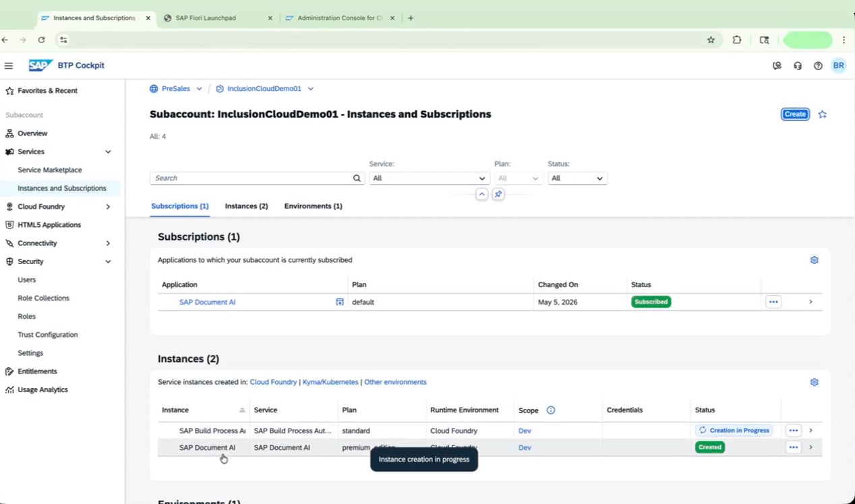The image size is (855, 504).
Task: Close the Instances and Subscriptions browser tab
Action: pyautogui.click(x=148, y=18)
